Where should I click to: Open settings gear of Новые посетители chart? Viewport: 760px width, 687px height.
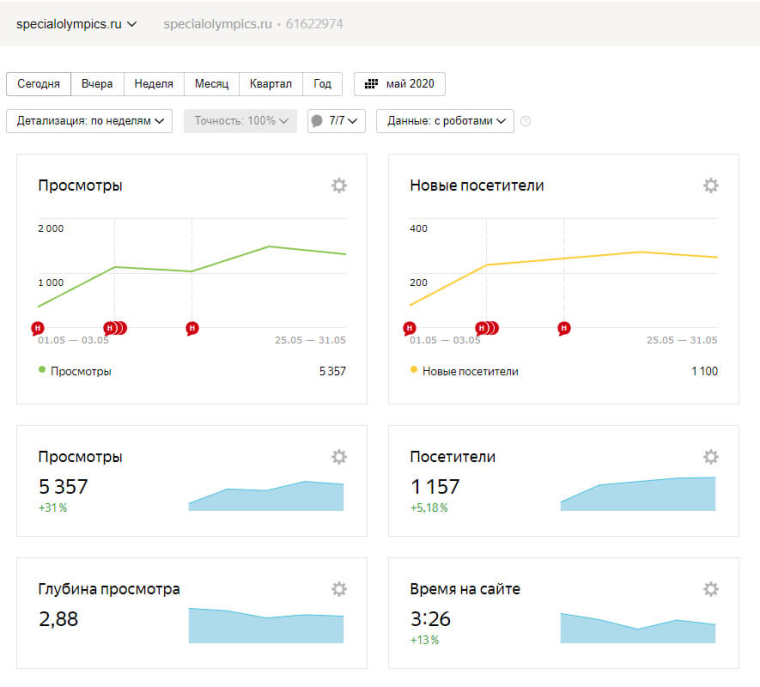pos(711,185)
